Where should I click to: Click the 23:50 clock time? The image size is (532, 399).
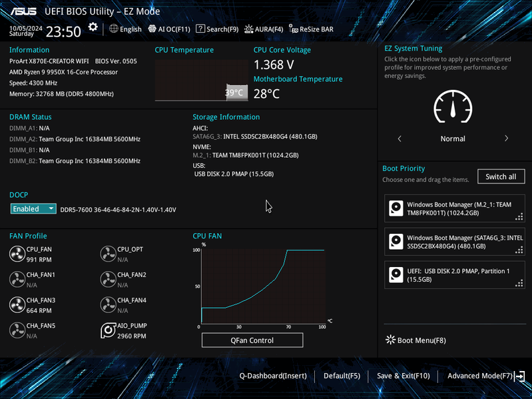coord(63,31)
